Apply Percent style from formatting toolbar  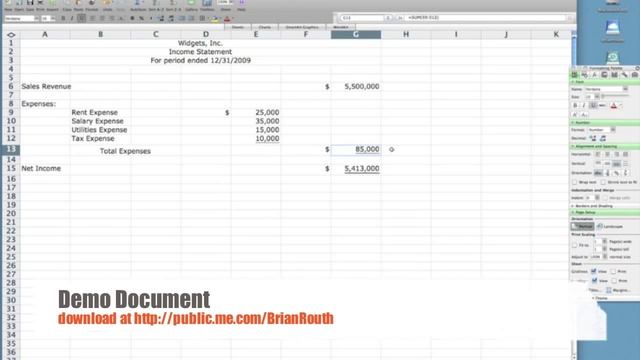[x=142, y=18]
